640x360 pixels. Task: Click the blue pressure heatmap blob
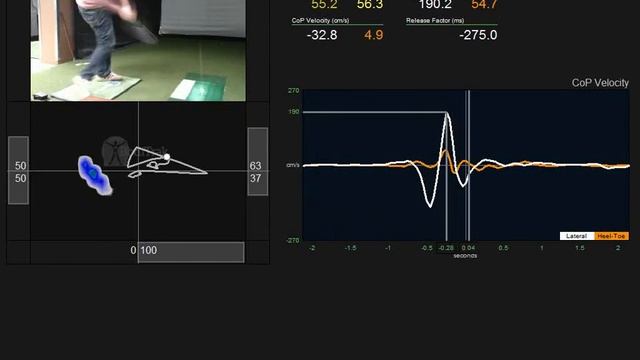tap(94, 175)
